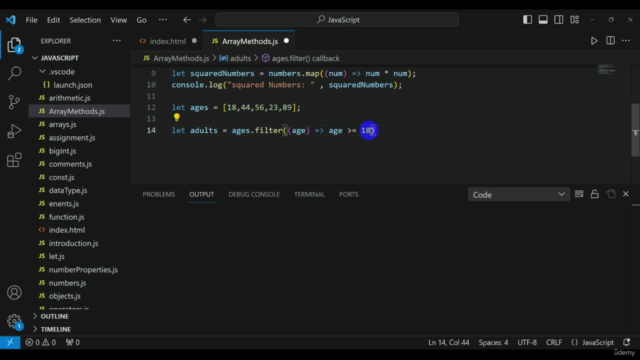Click ArrayMethods.js breadcrumb segment
Screen dimensions: 640x360
point(176,58)
